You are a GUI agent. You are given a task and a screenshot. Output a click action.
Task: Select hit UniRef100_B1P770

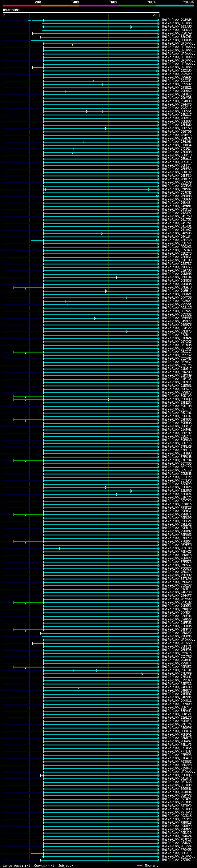177,497
